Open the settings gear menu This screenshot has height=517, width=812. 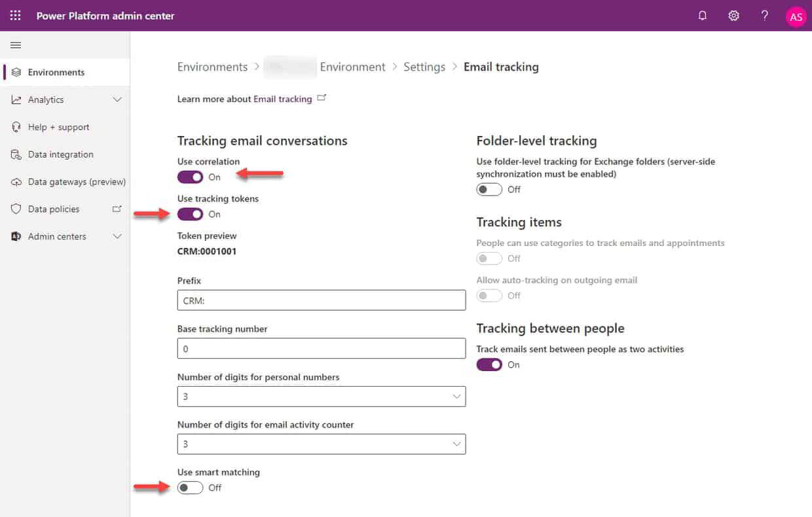(x=733, y=15)
